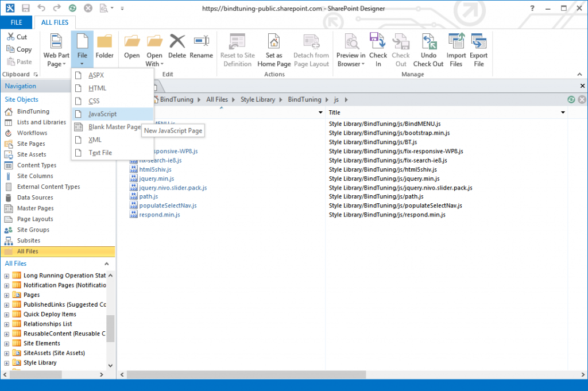Screen dimensions: 588x391
Task: Select Master Pages in Site Objects
Action: (35, 208)
